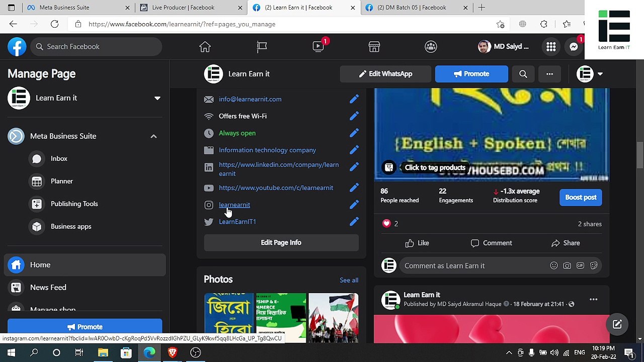Image resolution: width=644 pixels, height=362 pixels.
Task: Edit the Twitter LearnEarnIT1 entry
Action: pos(354,222)
